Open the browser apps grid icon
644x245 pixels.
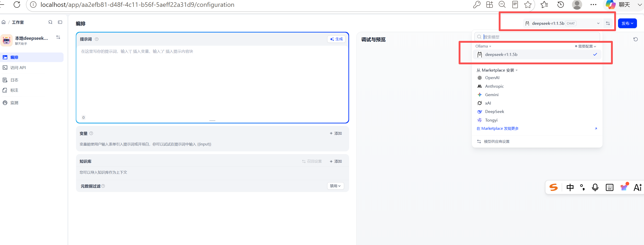coord(489,5)
